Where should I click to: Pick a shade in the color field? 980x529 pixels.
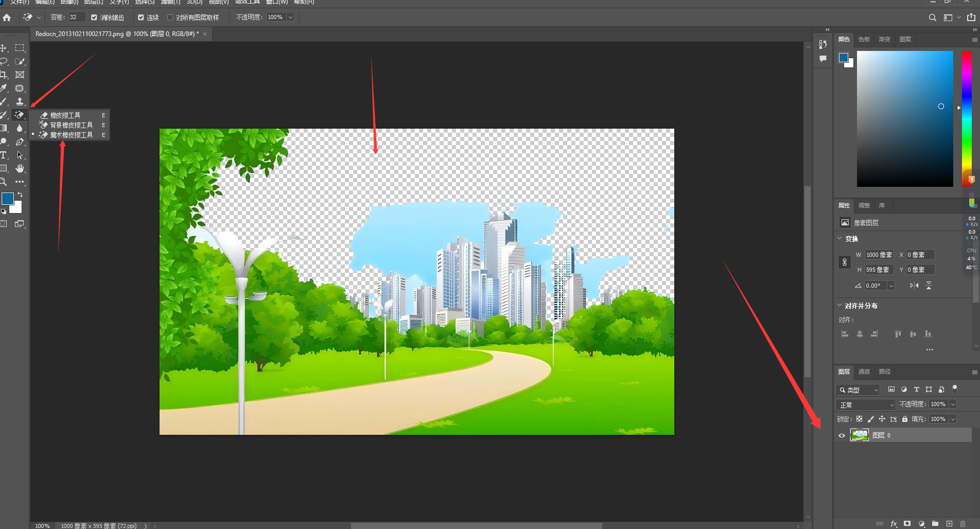905,119
